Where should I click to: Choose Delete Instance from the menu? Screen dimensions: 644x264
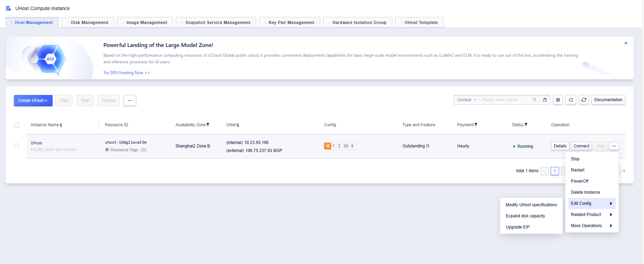pyautogui.click(x=592, y=192)
